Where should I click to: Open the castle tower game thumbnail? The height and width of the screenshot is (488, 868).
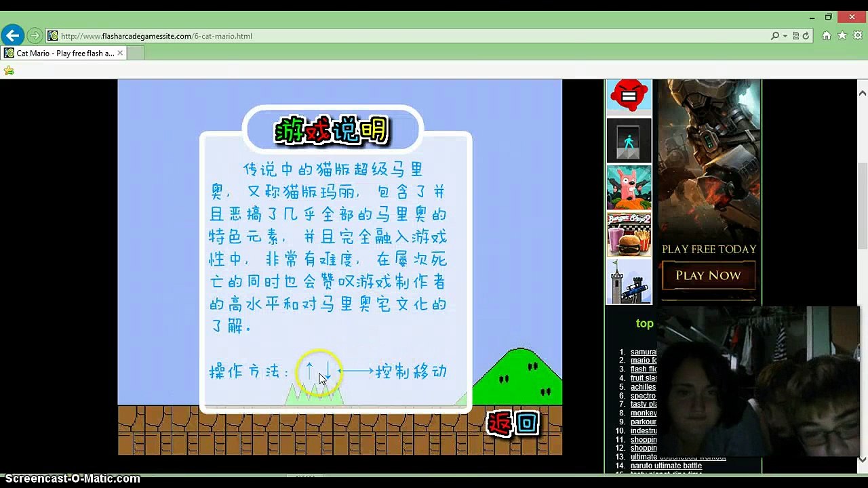tap(629, 281)
